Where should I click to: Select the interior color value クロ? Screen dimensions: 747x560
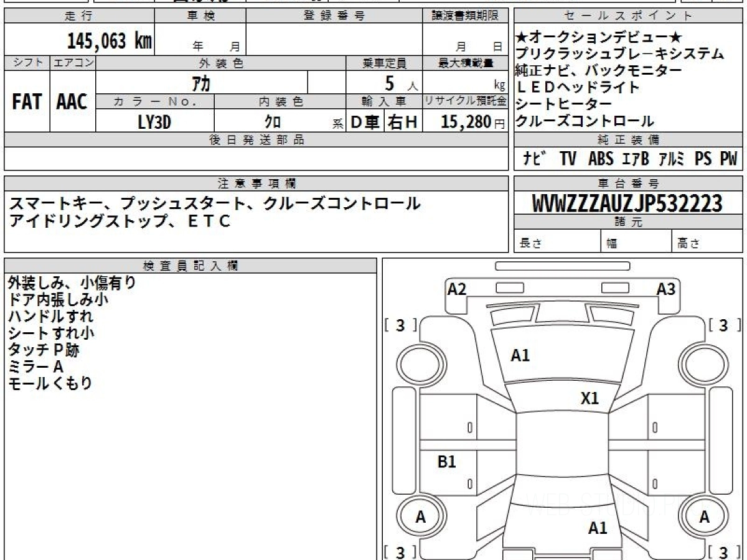tap(273, 123)
